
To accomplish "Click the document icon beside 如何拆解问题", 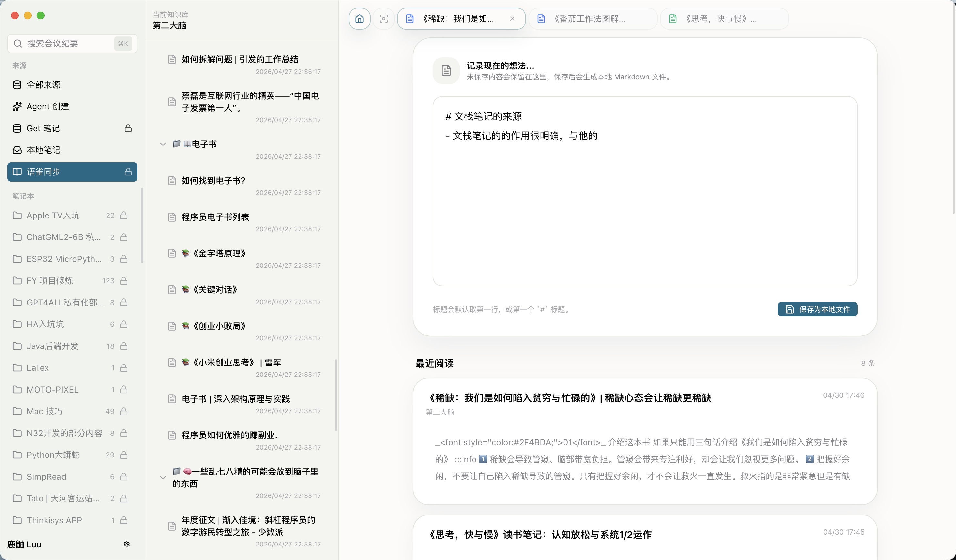I will [172, 59].
